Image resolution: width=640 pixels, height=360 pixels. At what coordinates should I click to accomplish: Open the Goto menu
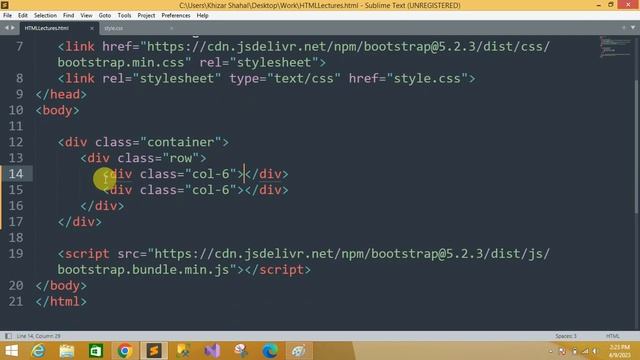point(104,16)
